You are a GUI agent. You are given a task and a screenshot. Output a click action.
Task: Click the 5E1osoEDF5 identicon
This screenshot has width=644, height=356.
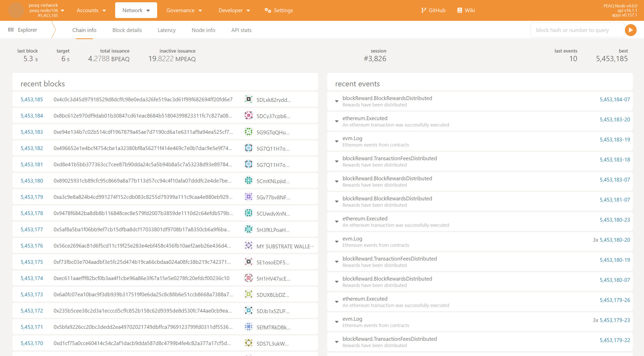248,262
